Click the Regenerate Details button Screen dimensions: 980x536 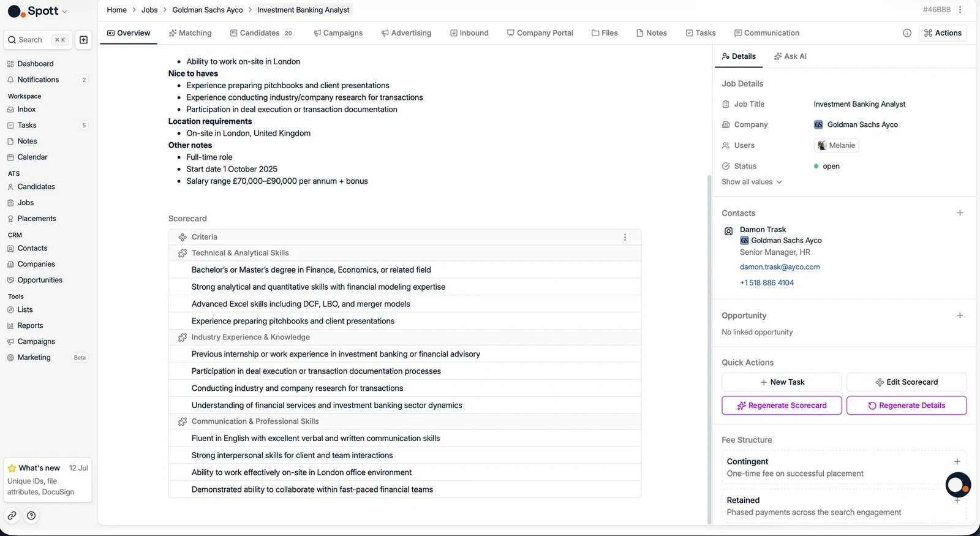tap(907, 406)
